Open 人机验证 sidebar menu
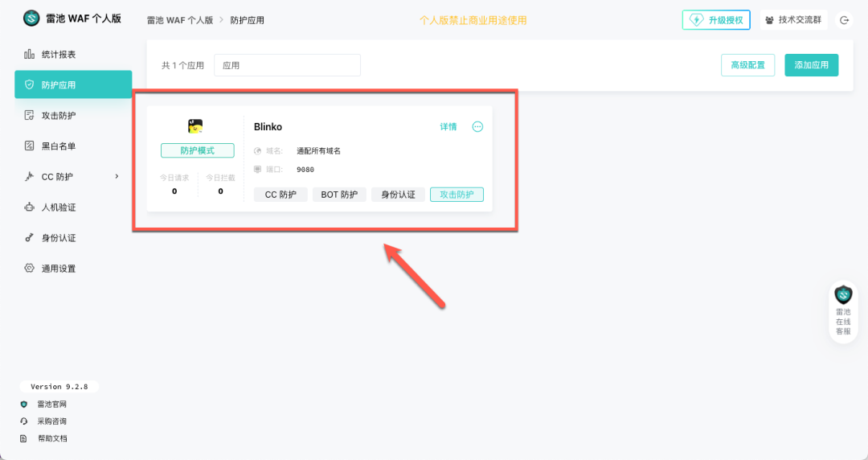868x460 pixels. click(x=73, y=207)
